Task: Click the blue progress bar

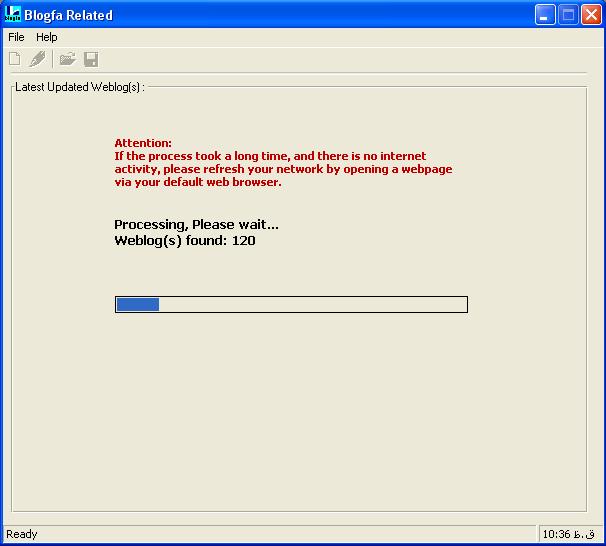Action: point(291,304)
